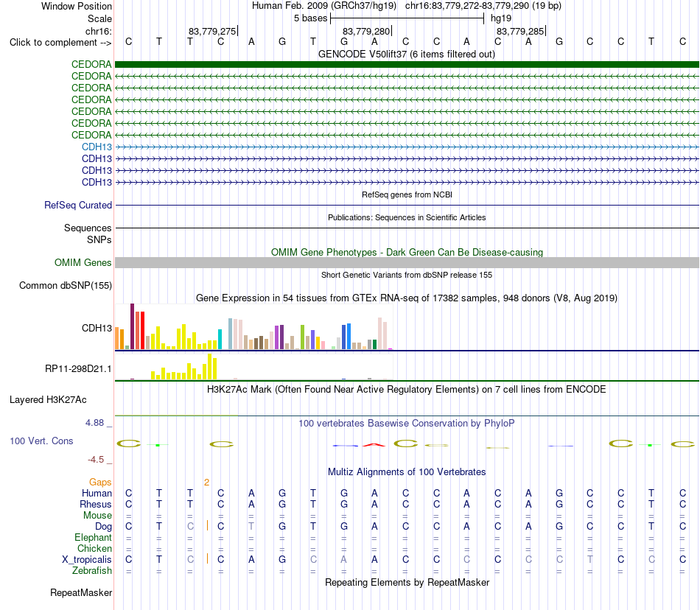
Task: Open the light blue CDH13 transcript label
Action: (x=97, y=147)
